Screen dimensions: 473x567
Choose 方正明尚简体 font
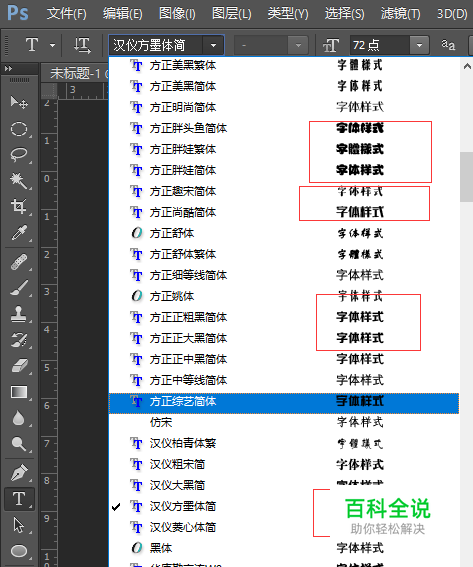[284, 107]
